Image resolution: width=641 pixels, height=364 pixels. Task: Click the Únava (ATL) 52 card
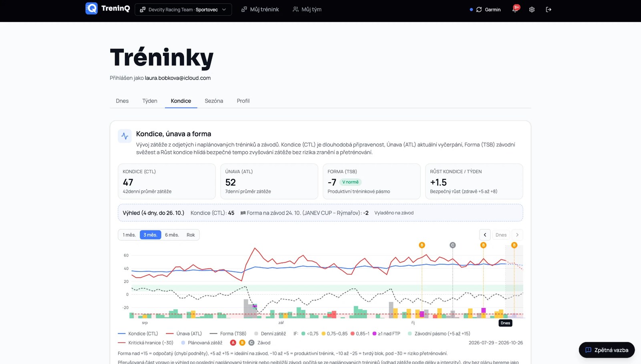pyautogui.click(x=269, y=181)
